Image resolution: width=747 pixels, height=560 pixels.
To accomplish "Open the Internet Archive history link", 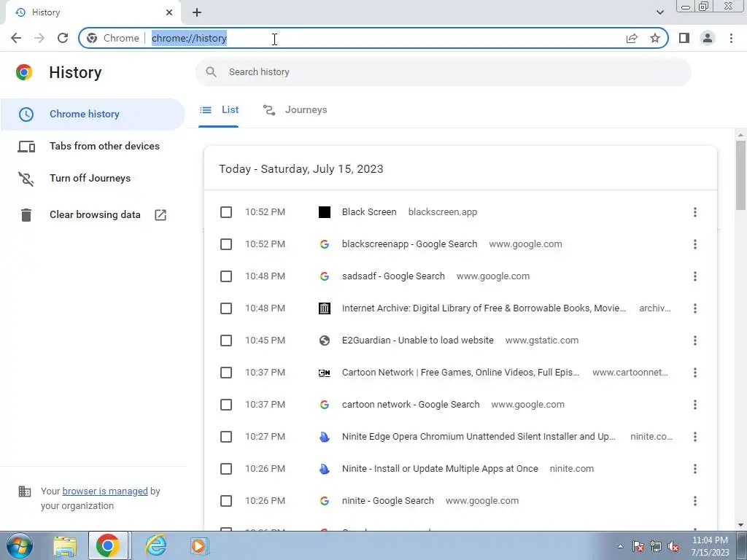I will pos(484,308).
